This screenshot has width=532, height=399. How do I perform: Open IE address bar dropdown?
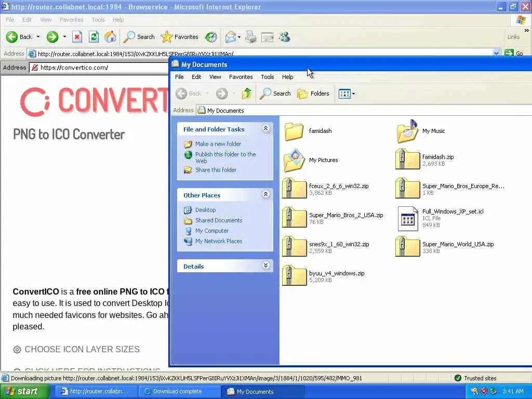[496, 53]
